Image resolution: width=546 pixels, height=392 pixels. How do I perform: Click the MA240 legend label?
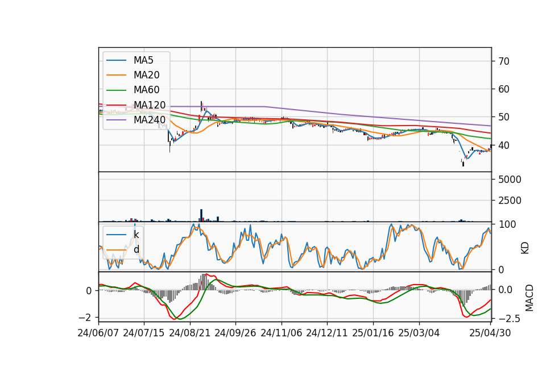(150, 120)
